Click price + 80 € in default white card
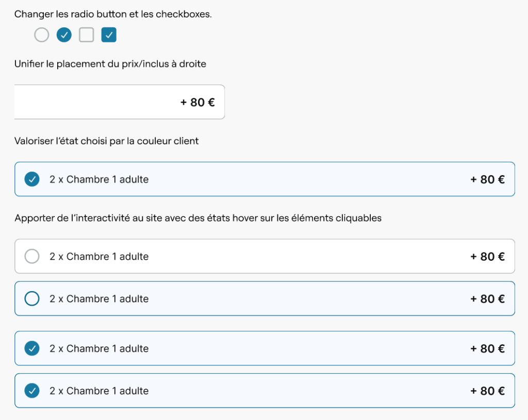The height and width of the screenshot is (420, 528). click(488, 257)
